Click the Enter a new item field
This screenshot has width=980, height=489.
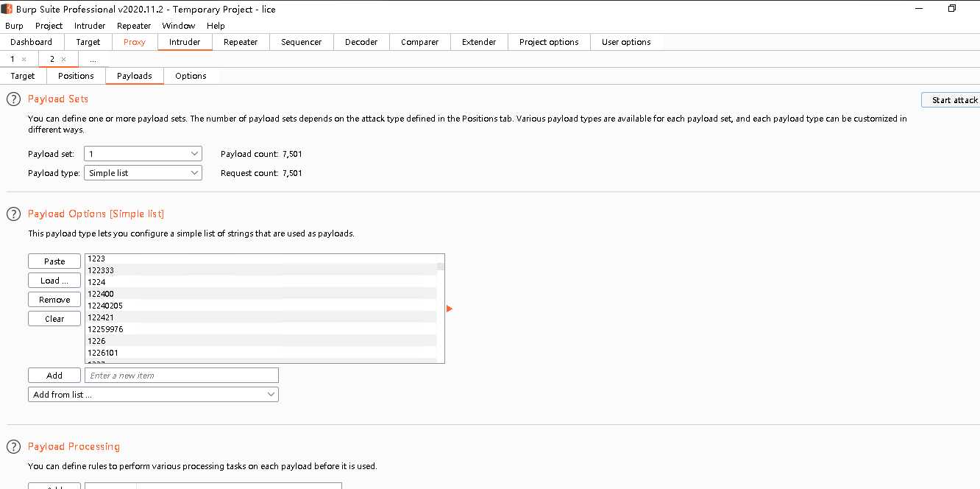(x=182, y=376)
